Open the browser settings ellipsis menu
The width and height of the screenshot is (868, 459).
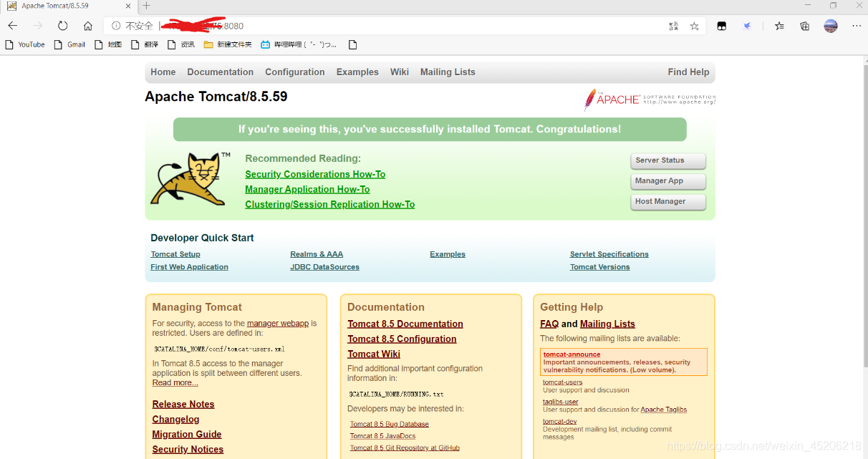(857, 26)
